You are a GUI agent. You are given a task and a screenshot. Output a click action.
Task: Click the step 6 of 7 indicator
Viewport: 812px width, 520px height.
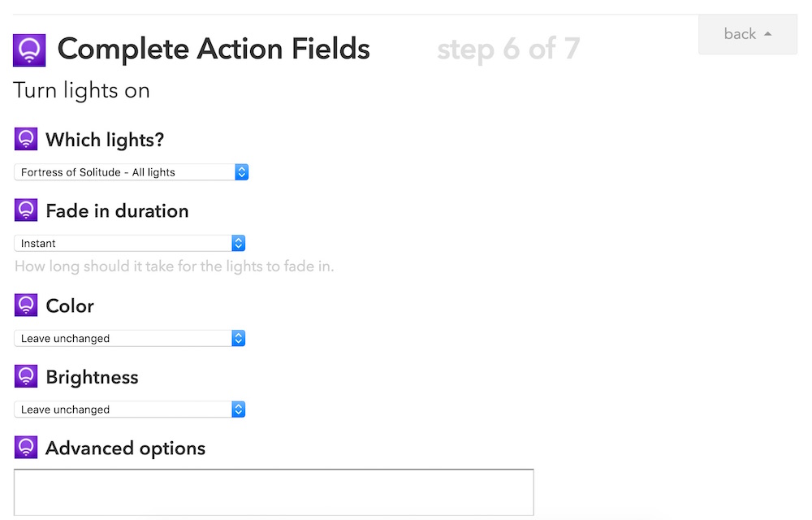point(508,50)
